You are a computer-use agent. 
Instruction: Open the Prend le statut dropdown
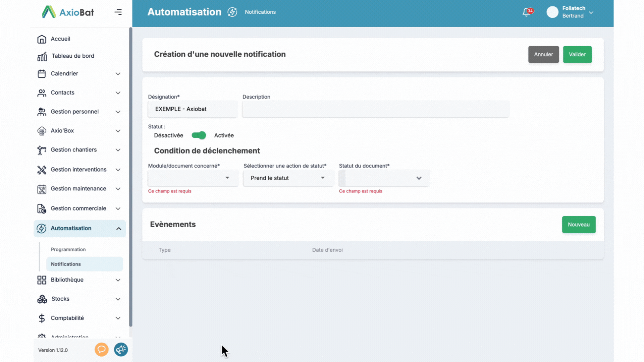tap(288, 178)
